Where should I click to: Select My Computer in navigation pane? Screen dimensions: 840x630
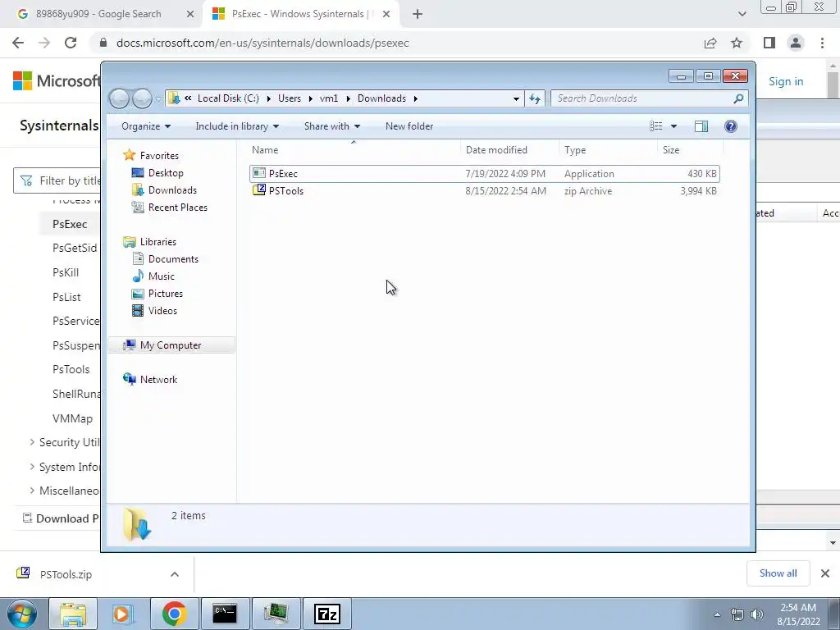[171, 345]
